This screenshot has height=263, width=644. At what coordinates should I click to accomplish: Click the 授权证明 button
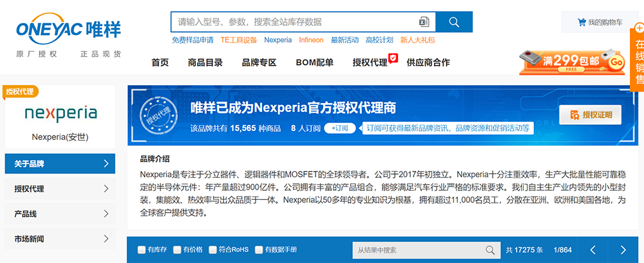(590, 115)
